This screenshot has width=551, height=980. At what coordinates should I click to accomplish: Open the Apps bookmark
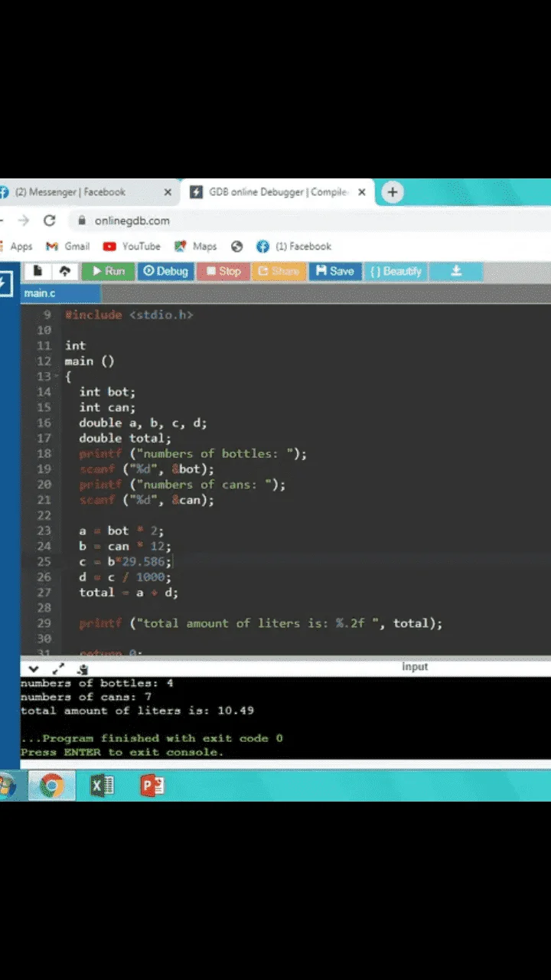coord(17,247)
